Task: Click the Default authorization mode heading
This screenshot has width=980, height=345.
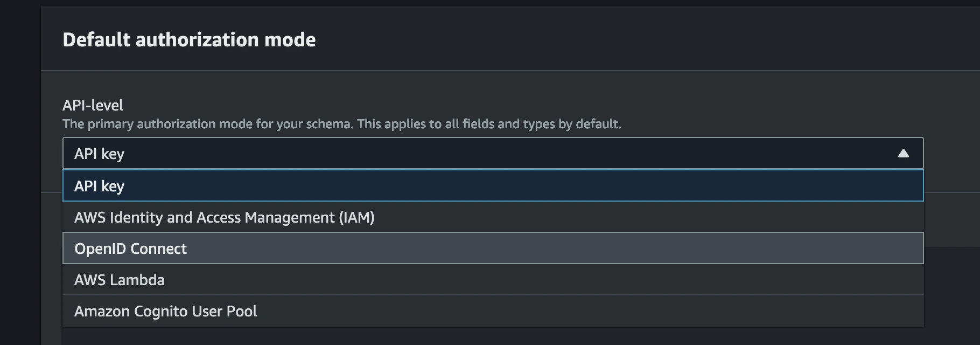Action: click(189, 40)
